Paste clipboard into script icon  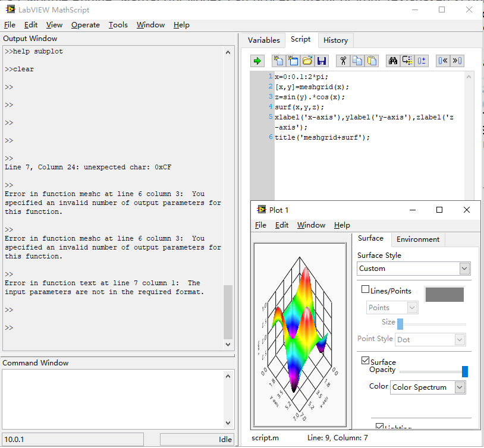tap(372, 61)
